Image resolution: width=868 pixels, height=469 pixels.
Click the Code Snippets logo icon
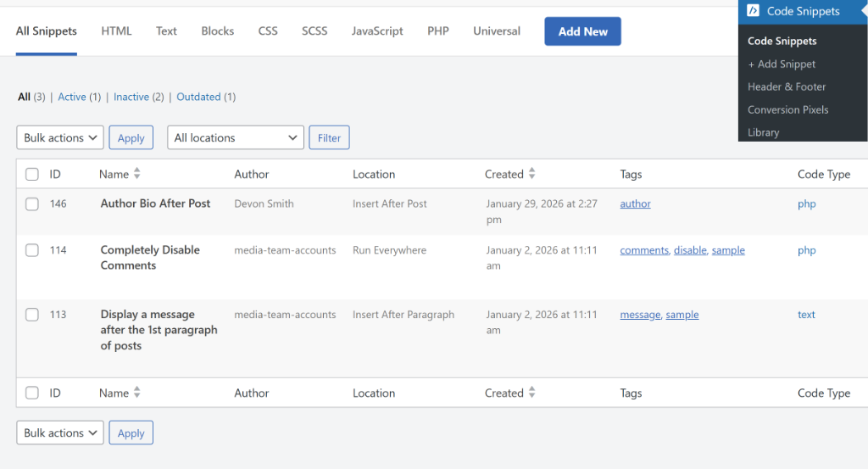tap(753, 10)
